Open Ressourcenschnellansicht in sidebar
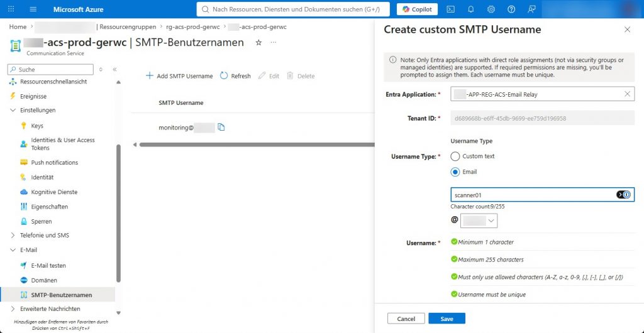 tap(53, 82)
